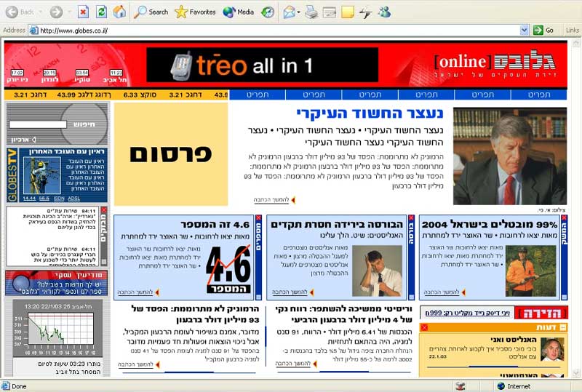This screenshot has width=582, height=392.
Task: Click the Links toolbar label
Action: [572, 31]
